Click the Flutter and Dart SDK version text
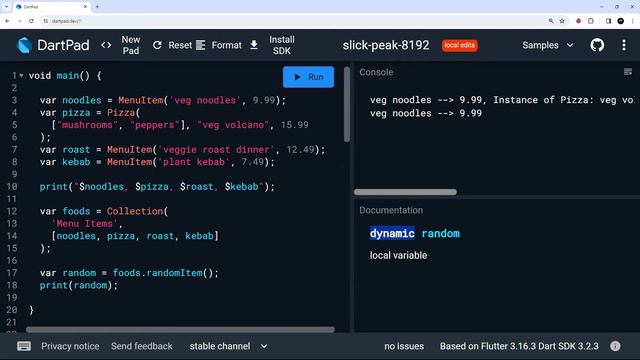Image resolution: width=640 pixels, height=360 pixels. (519, 346)
